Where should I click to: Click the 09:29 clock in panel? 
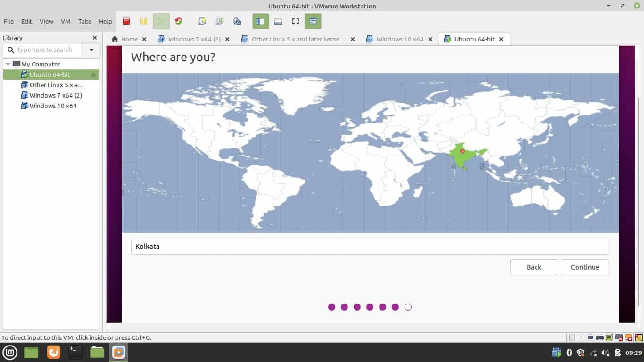(x=634, y=353)
